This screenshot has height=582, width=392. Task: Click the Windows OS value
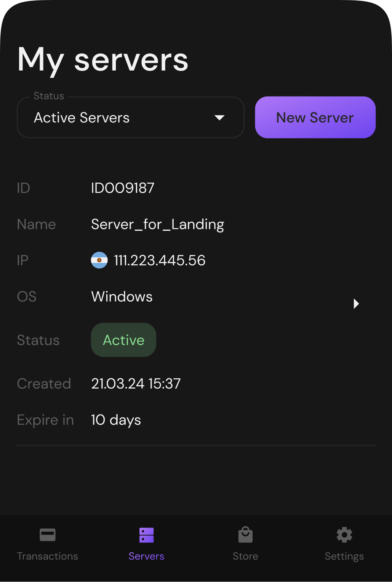(122, 297)
